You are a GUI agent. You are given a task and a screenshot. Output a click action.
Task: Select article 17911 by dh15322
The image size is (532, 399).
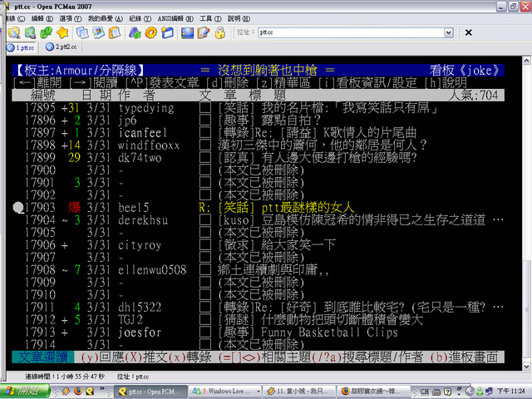pyautogui.click(x=258, y=308)
